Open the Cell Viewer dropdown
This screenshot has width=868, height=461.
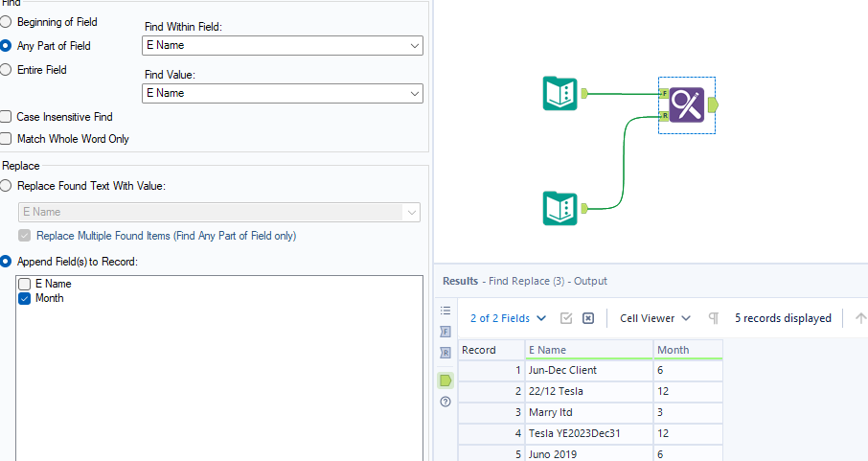coord(655,318)
